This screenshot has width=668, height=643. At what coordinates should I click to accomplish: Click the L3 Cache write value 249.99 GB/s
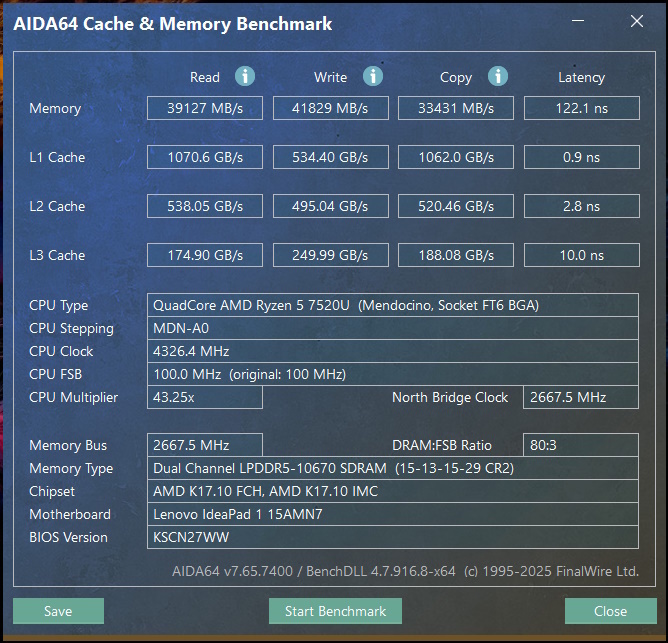tap(331, 255)
